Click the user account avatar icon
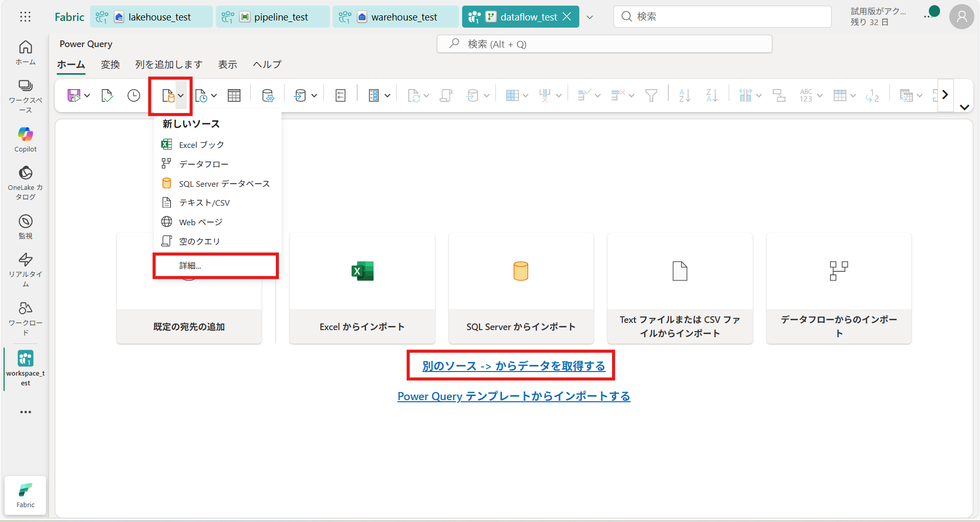This screenshot has width=980, height=522. pyautogui.click(x=962, y=17)
